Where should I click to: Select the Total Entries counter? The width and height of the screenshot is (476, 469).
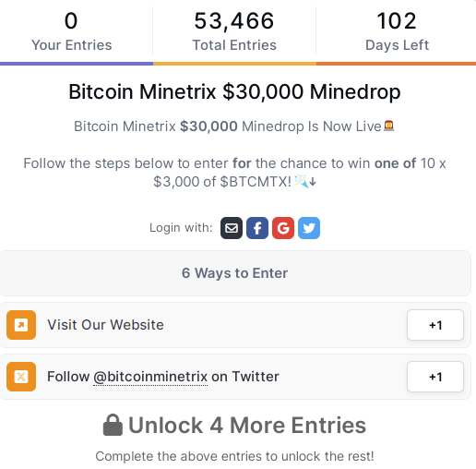[x=234, y=30]
